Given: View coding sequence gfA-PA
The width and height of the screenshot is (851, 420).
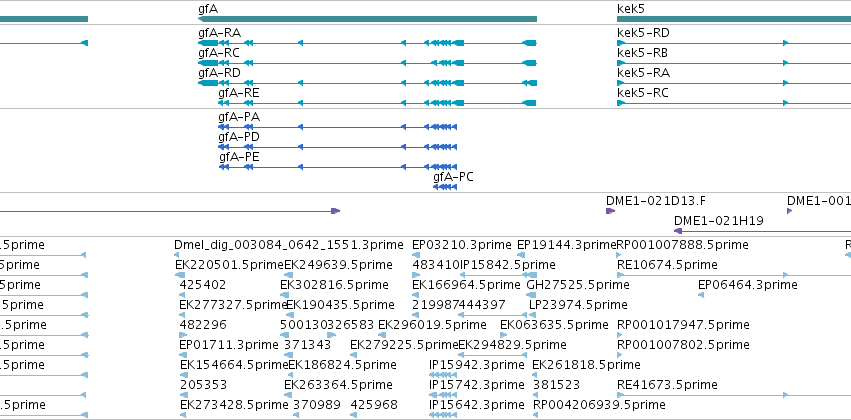Looking at the screenshot, I should (x=239, y=117).
